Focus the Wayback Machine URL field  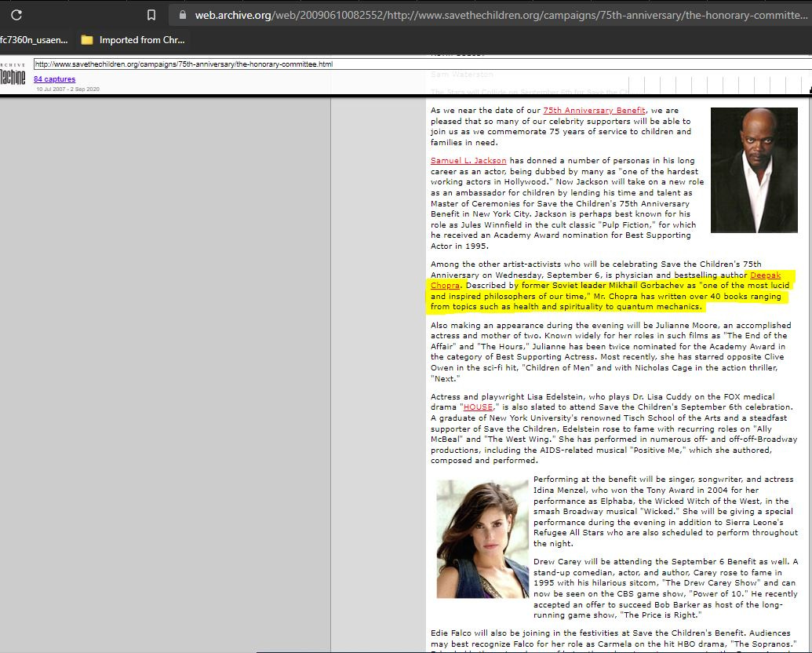coord(423,64)
